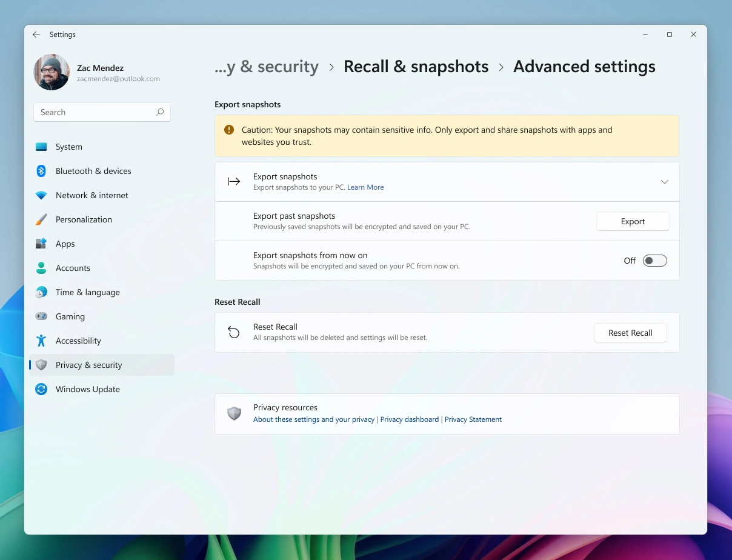Toggle Export snapshots from now on
Image resolution: width=732 pixels, height=560 pixels.
click(654, 261)
